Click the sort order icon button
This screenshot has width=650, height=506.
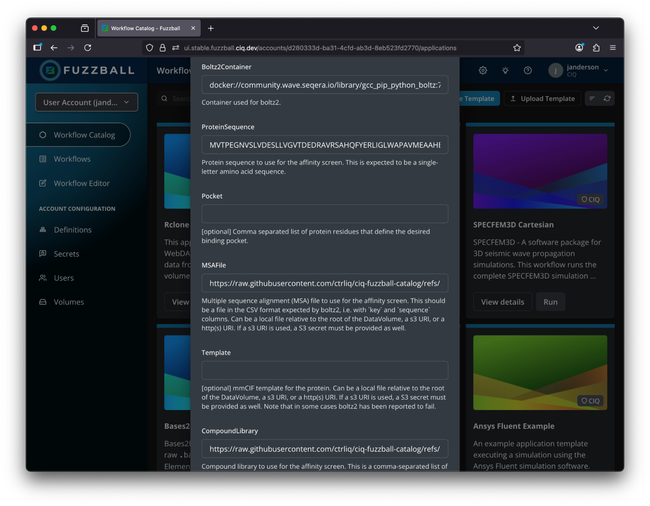[592, 99]
